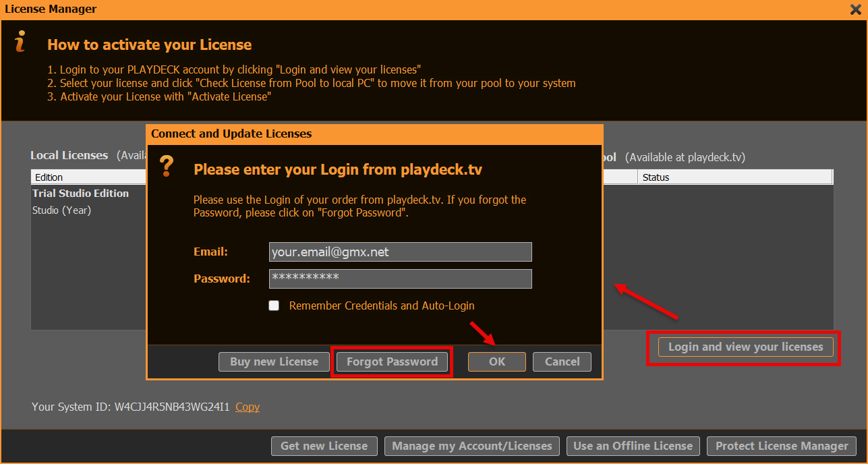Open Manage my Account/Licenses
This screenshot has width=868, height=464.
pyautogui.click(x=472, y=446)
